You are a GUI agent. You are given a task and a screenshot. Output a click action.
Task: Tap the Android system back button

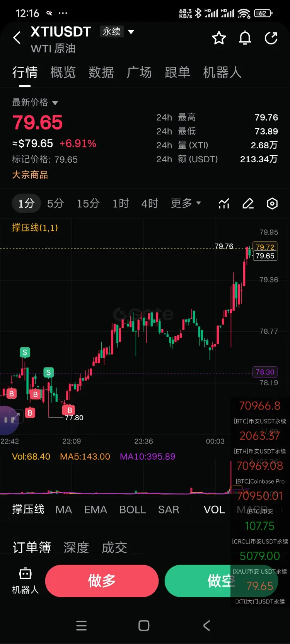pos(207,625)
